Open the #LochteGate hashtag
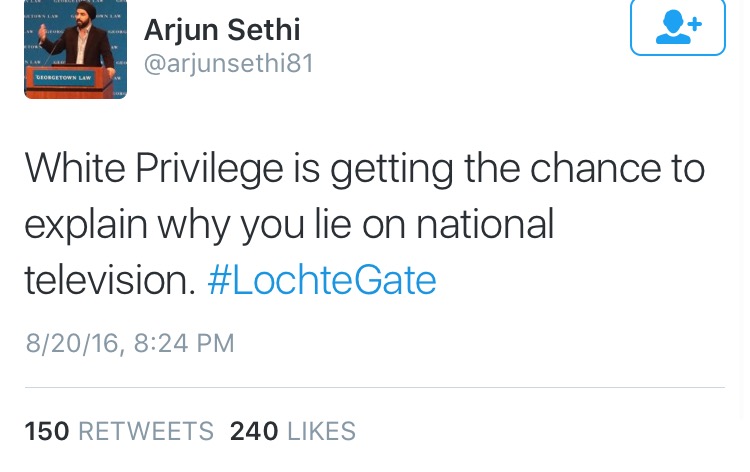Screen dimensions: 750x472 (x=322, y=281)
